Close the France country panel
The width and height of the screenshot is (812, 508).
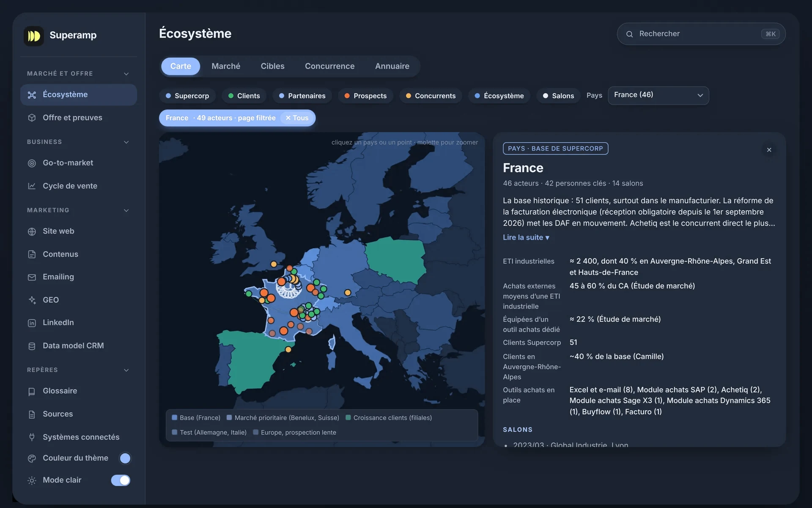pos(769,150)
